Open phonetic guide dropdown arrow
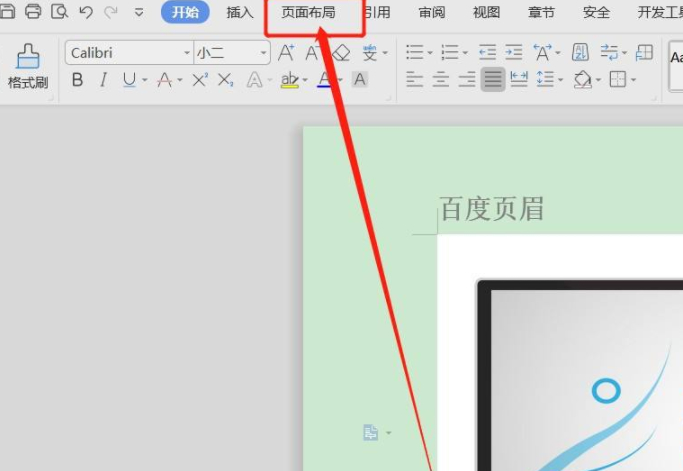 (x=385, y=53)
